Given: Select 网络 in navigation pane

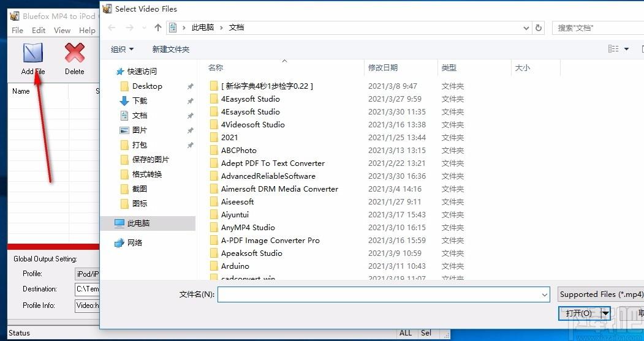Looking at the screenshot, I should 134,243.
